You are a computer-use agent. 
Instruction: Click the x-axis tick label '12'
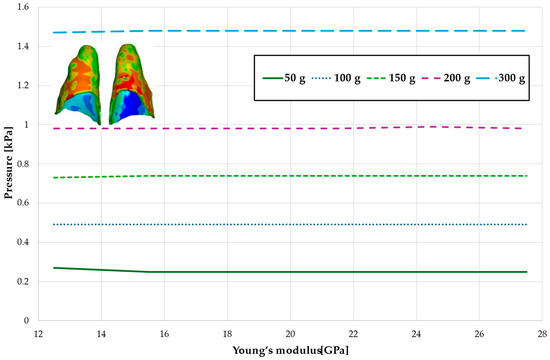[x=38, y=334]
